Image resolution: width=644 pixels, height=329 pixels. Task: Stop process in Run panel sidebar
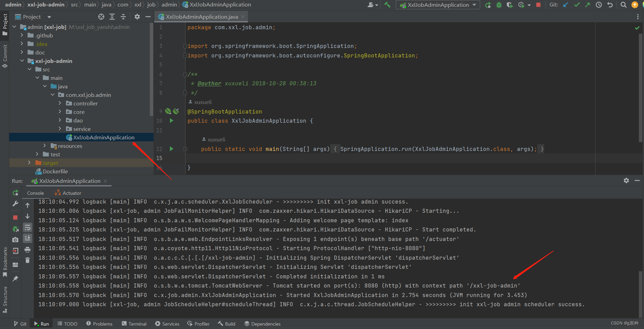tap(15, 217)
